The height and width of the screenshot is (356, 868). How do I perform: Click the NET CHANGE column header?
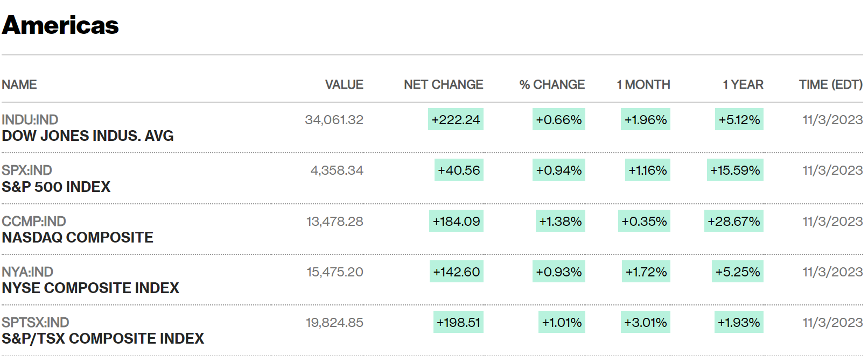tap(443, 85)
